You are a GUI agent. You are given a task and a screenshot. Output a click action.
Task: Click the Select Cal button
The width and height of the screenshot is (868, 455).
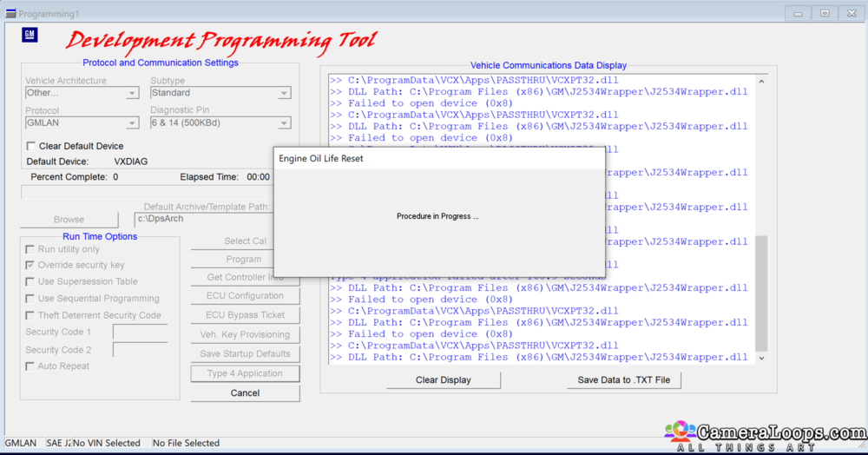click(233, 241)
